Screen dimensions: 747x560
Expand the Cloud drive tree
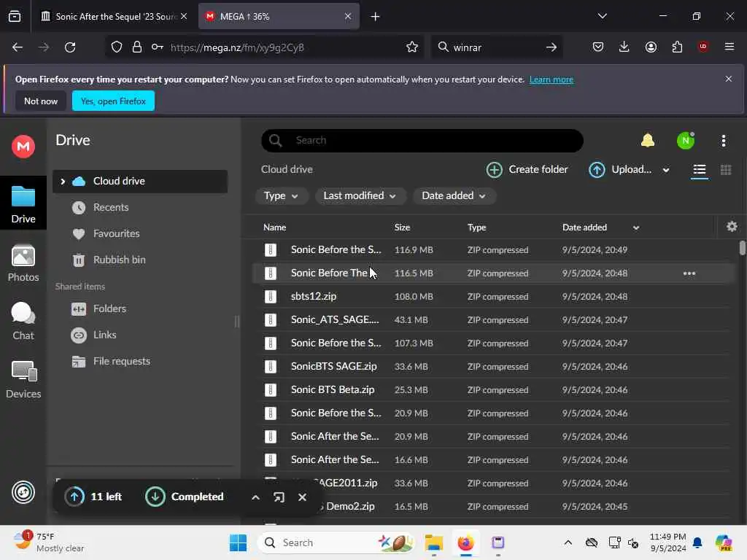(63, 182)
